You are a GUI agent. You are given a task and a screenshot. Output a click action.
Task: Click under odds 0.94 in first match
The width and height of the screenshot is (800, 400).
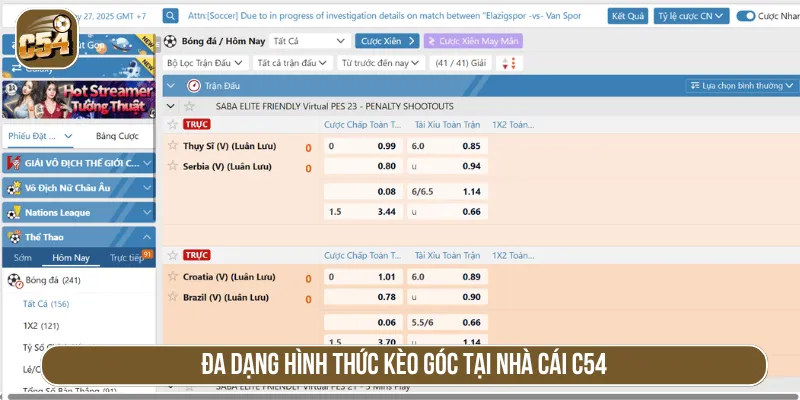point(447,166)
